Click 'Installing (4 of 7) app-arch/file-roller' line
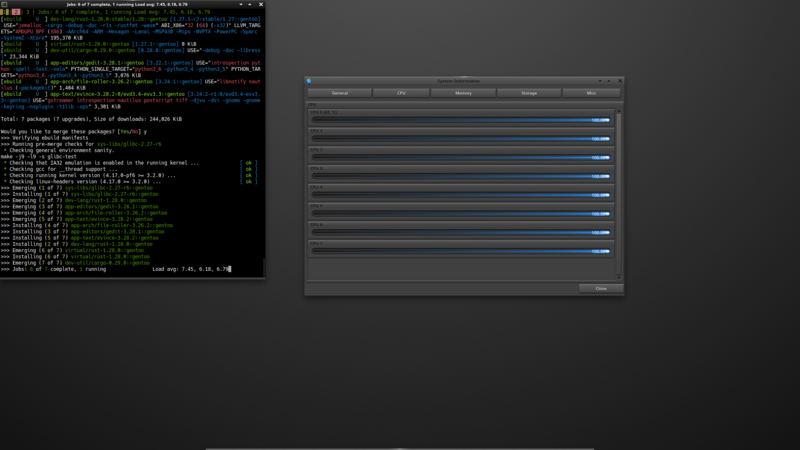This screenshot has width=800, height=450. click(87, 225)
